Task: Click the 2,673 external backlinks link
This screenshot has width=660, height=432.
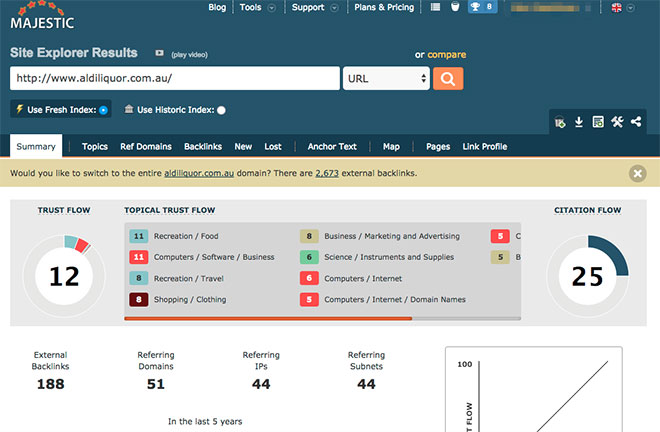Action: [327, 173]
